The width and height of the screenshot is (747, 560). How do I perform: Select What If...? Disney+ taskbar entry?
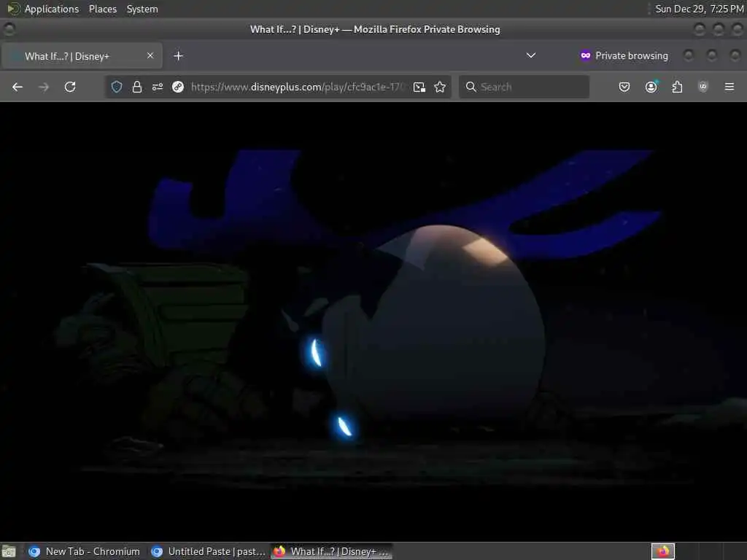point(332,551)
